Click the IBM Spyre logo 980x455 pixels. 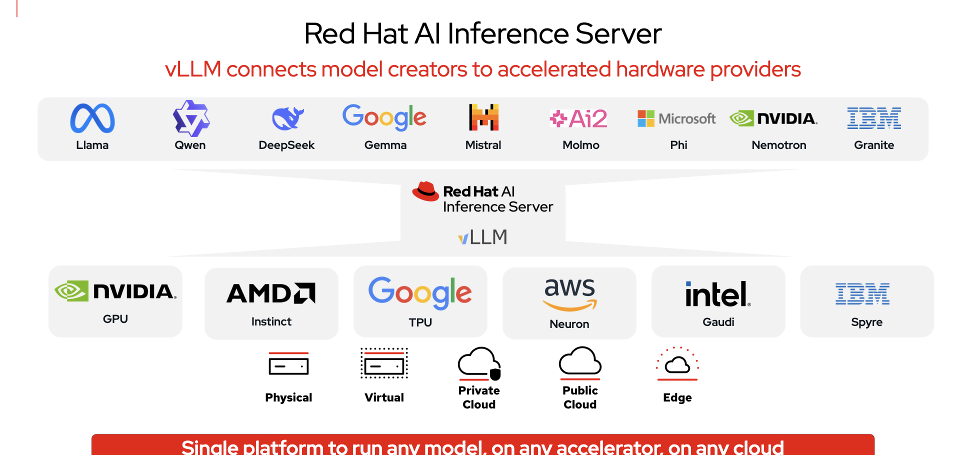click(x=862, y=294)
